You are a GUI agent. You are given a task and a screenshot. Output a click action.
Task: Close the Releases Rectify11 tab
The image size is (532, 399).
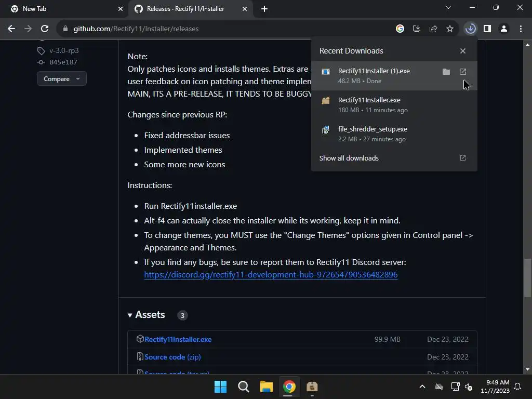(x=245, y=9)
